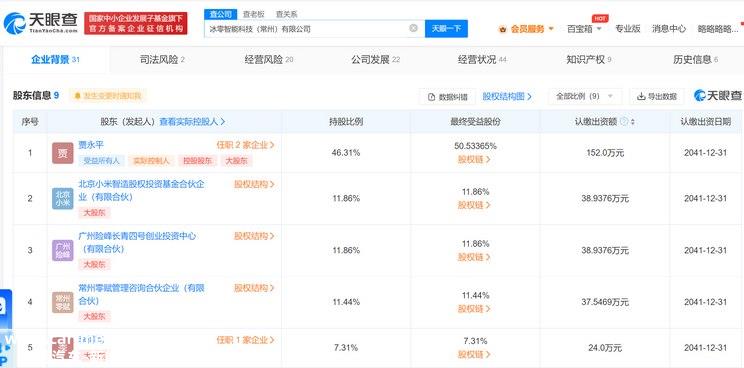Image resolution: width=744 pixels, height=368 pixels.
Task: Select the 查老板 search tab
Action: pyautogui.click(x=253, y=14)
